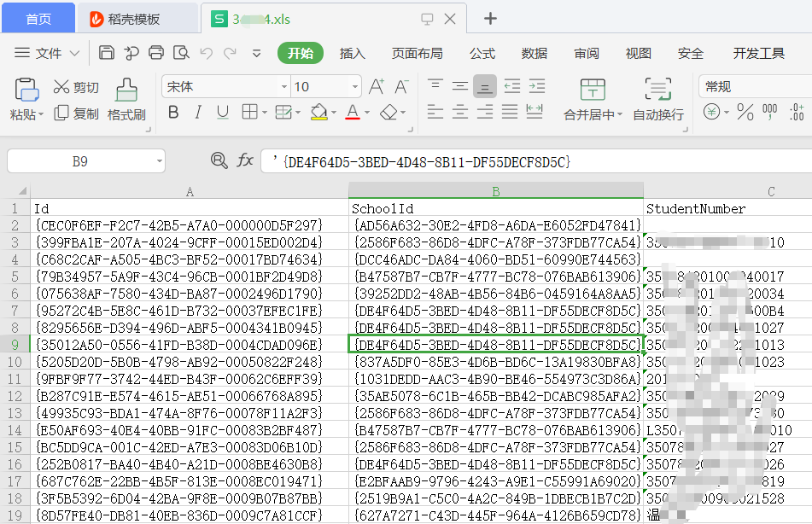Open Print Preview icon
This screenshot has height=524, width=812.
click(181, 53)
